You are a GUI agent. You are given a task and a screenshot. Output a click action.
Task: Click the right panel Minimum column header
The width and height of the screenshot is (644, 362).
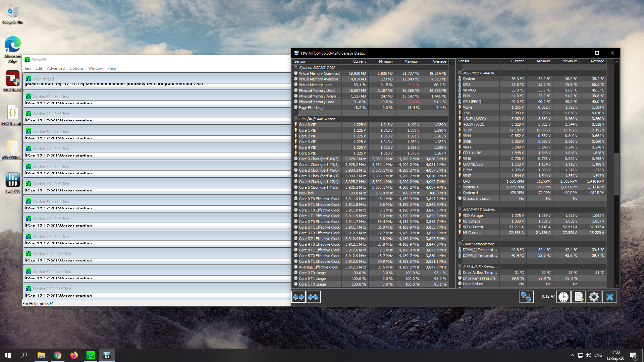click(539, 61)
